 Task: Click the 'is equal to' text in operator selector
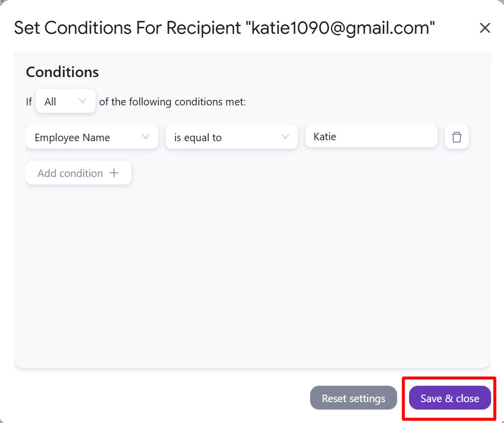198,138
